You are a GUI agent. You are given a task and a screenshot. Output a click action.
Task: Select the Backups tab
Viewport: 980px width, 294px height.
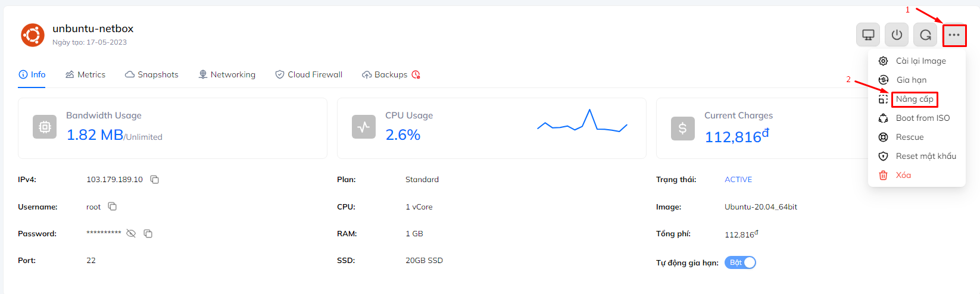click(x=391, y=74)
